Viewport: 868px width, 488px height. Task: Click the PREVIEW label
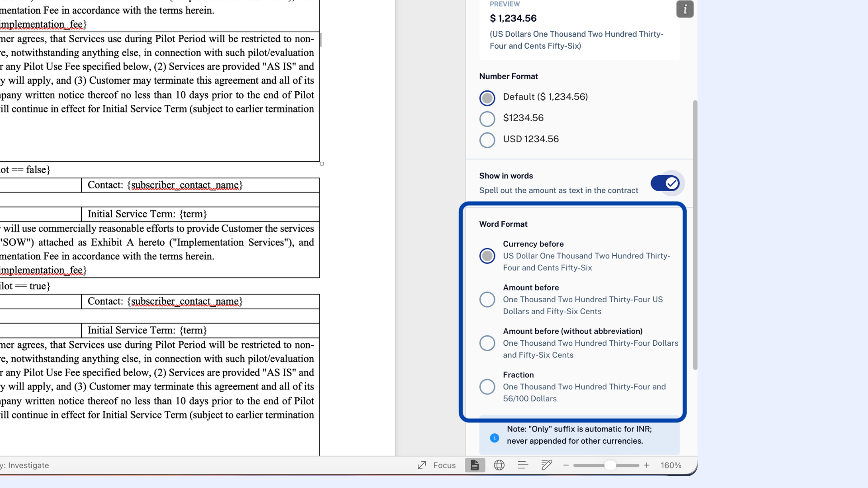click(x=505, y=4)
